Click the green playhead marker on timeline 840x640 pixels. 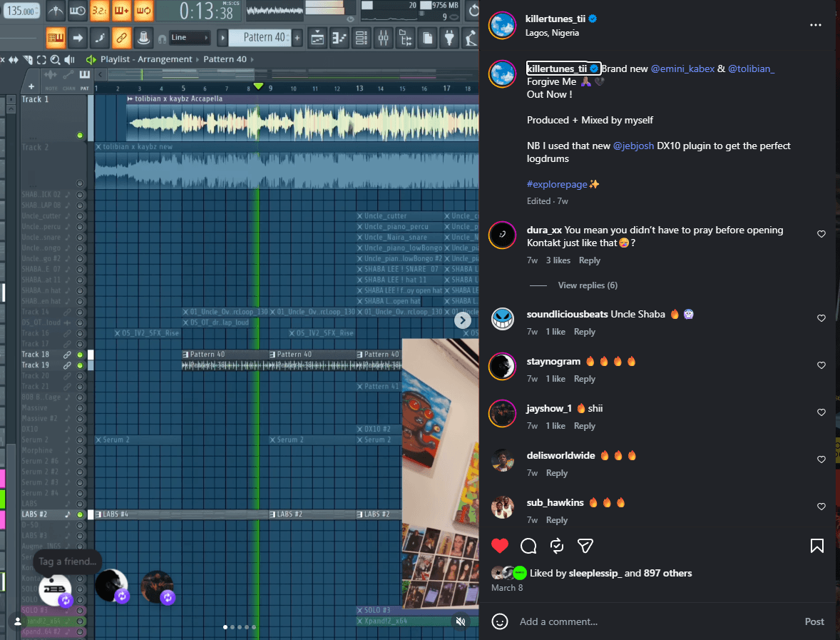click(x=259, y=86)
